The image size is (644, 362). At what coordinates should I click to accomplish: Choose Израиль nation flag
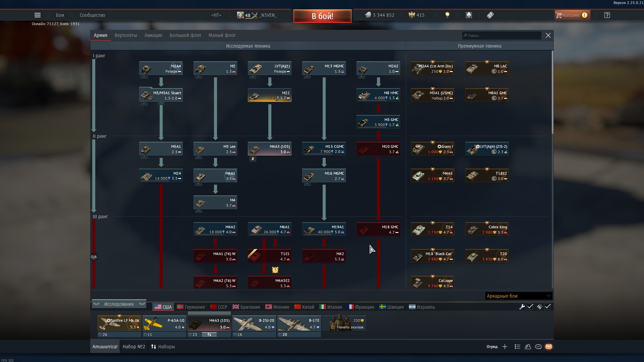point(422,307)
